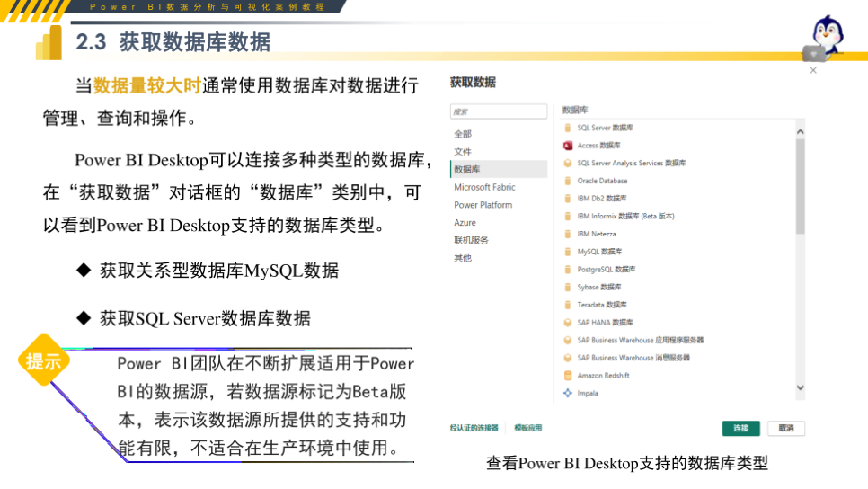Select the 全部 category
The image size is (868, 489).
463,134
